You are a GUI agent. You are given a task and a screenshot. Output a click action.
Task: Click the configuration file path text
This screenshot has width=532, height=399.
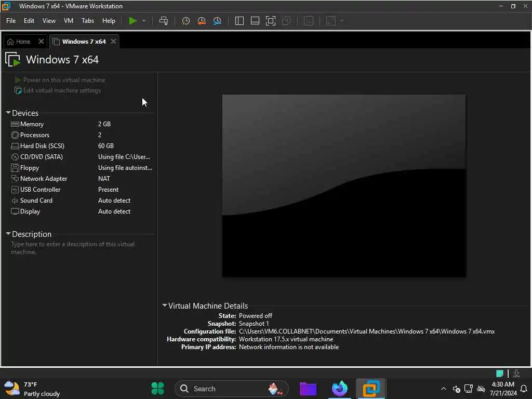click(367, 331)
